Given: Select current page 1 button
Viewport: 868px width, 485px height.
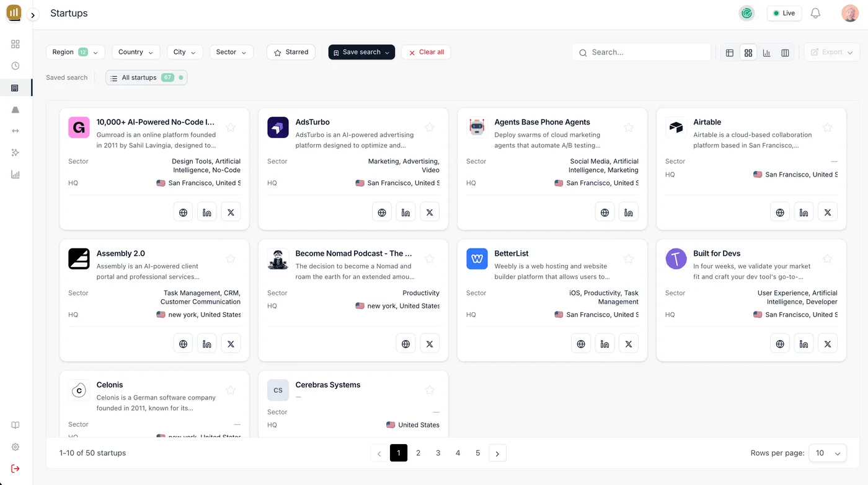Looking at the screenshot, I should [x=399, y=453].
